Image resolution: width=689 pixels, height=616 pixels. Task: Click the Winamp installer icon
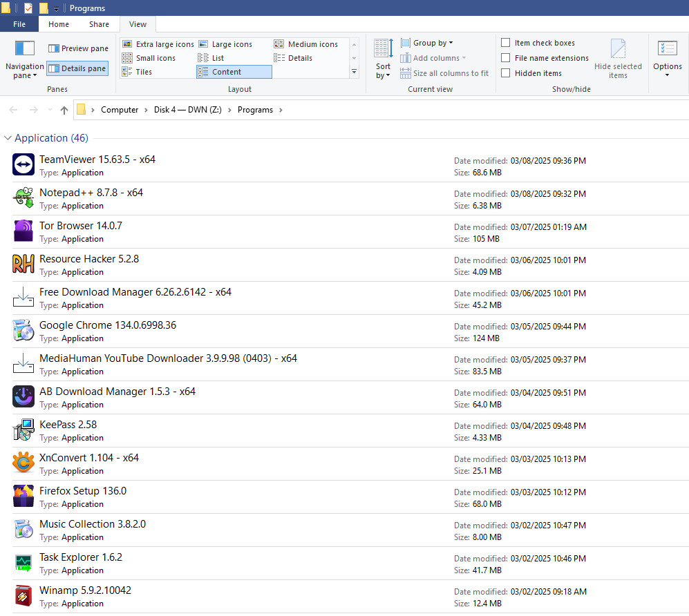coord(23,595)
